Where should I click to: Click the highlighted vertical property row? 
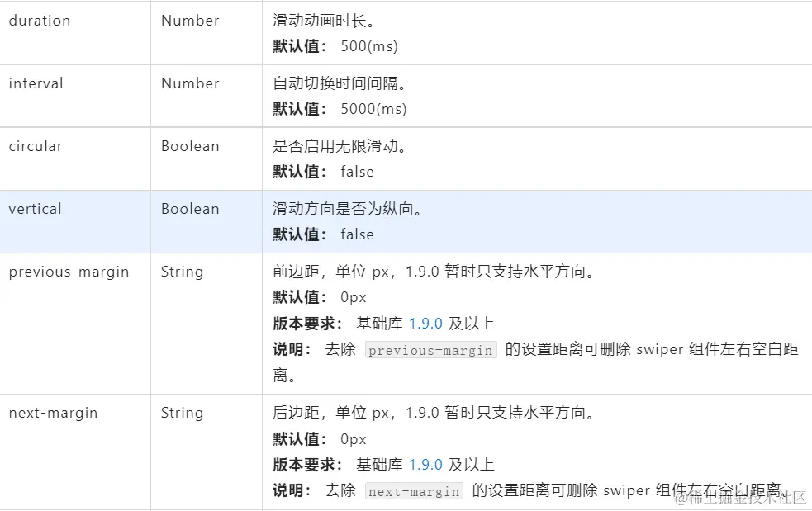tap(406, 221)
